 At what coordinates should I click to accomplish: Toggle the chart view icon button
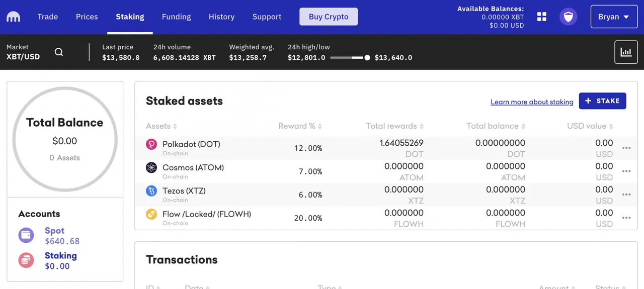click(626, 52)
